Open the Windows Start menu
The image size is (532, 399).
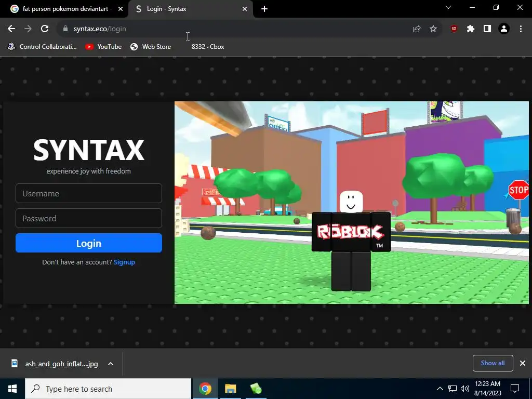(12, 389)
